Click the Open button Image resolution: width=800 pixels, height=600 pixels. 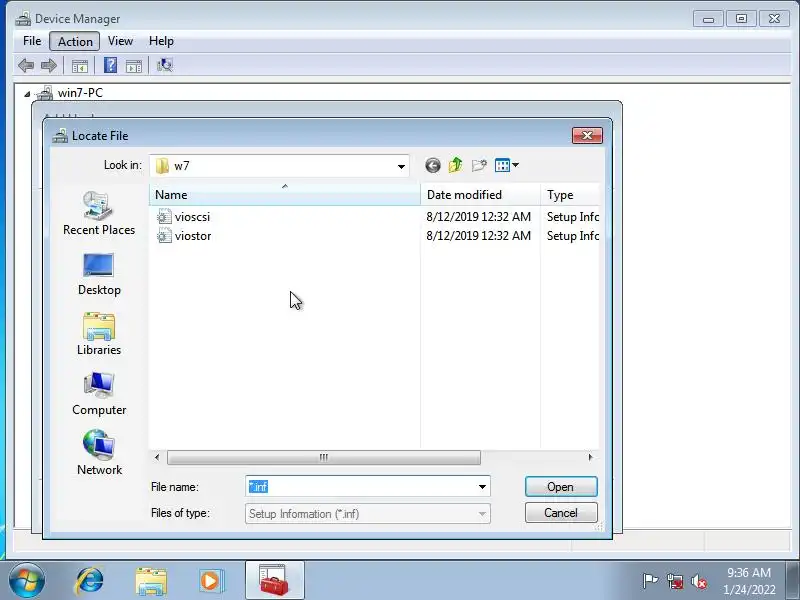[x=561, y=487]
